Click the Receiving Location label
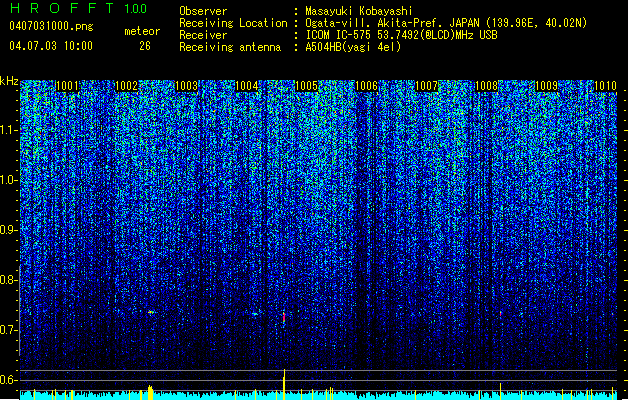This screenshot has height=400, width=629. 233,23
